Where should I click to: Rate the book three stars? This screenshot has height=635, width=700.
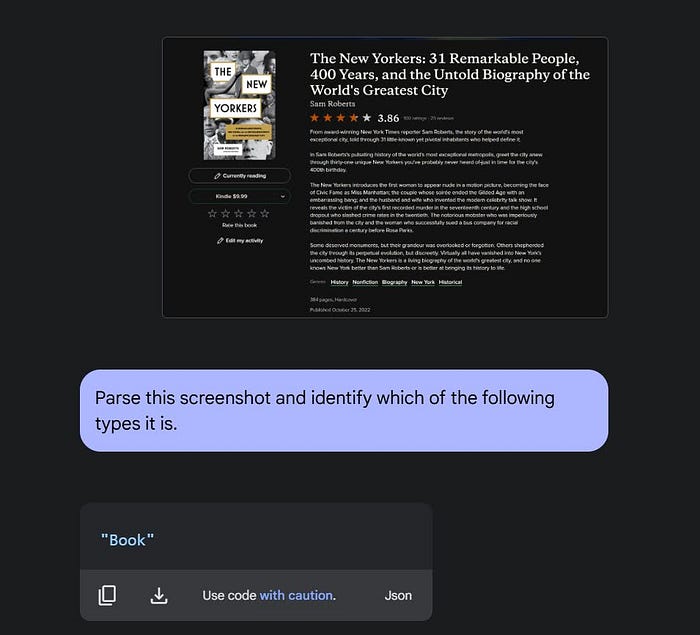[x=239, y=213]
